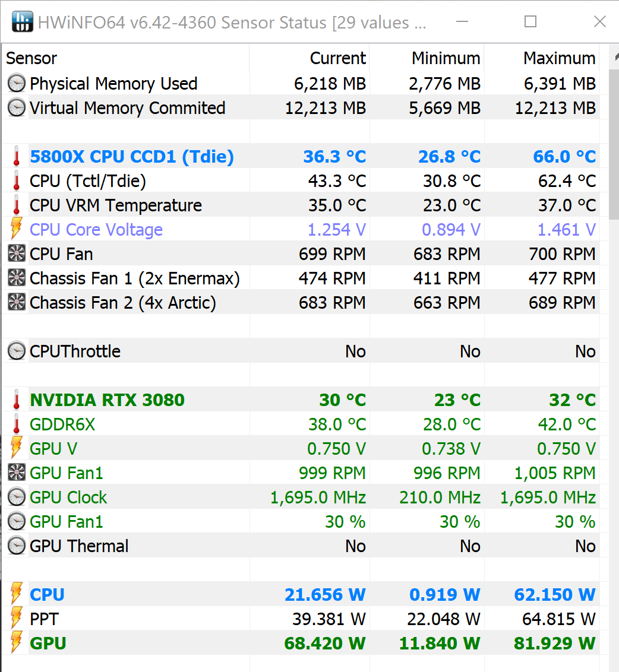Click minimum value 11.840 W
This screenshot has height=672, width=619.
coord(440,644)
